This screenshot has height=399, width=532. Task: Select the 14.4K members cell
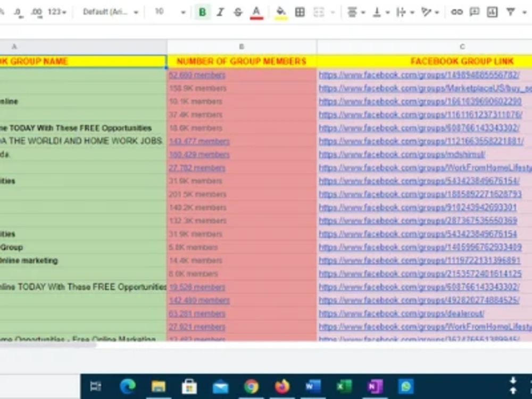(242, 261)
